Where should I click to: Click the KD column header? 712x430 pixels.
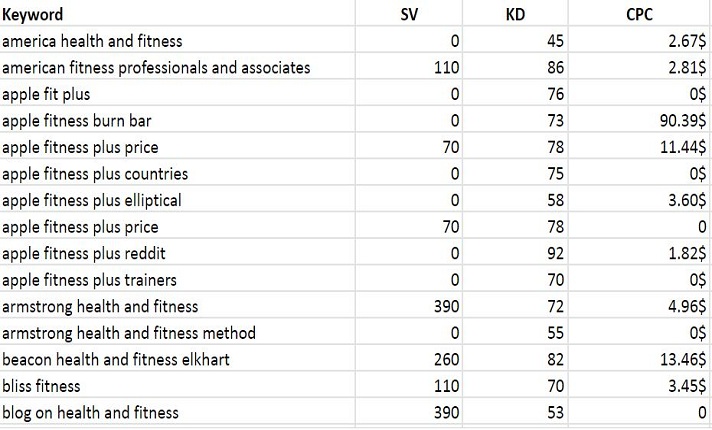pos(518,14)
